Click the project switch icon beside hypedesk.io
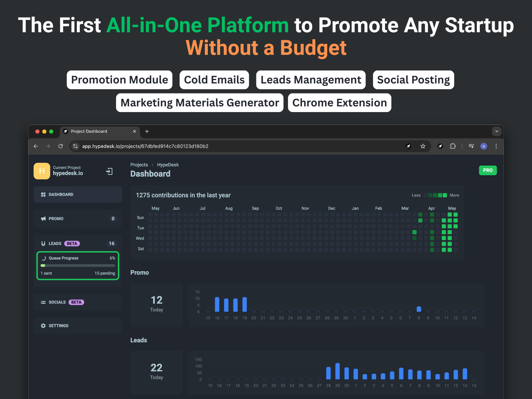This screenshot has height=399, width=532. pyautogui.click(x=109, y=171)
